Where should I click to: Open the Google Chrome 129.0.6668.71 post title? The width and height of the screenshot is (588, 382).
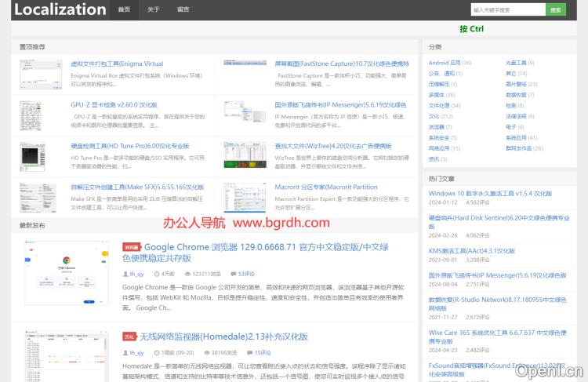pos(256,253)
